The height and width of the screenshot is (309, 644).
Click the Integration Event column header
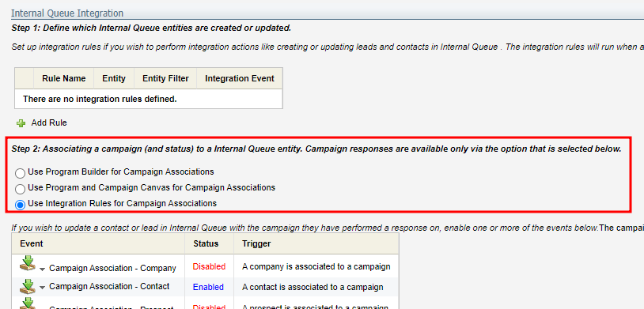pos(240,78)
